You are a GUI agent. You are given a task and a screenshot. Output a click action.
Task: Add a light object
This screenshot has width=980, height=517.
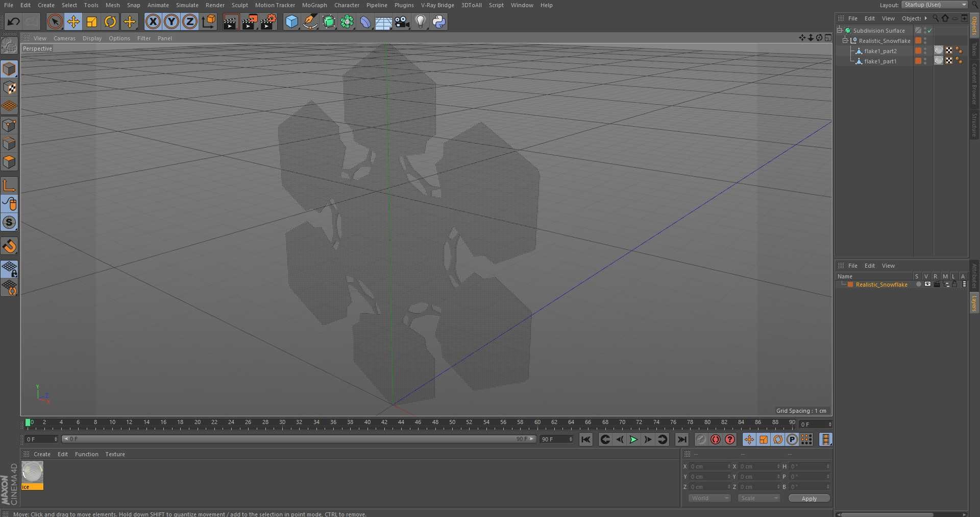click(421, 21)
